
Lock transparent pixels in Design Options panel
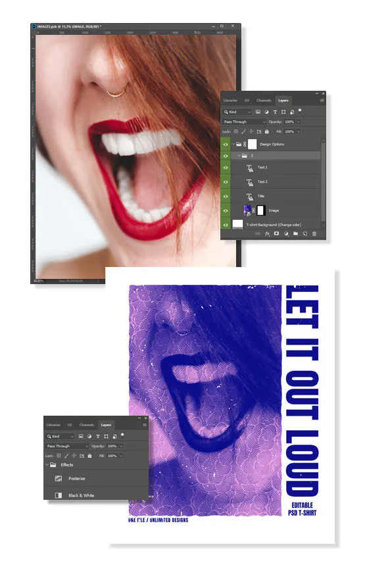coord(236,132)
